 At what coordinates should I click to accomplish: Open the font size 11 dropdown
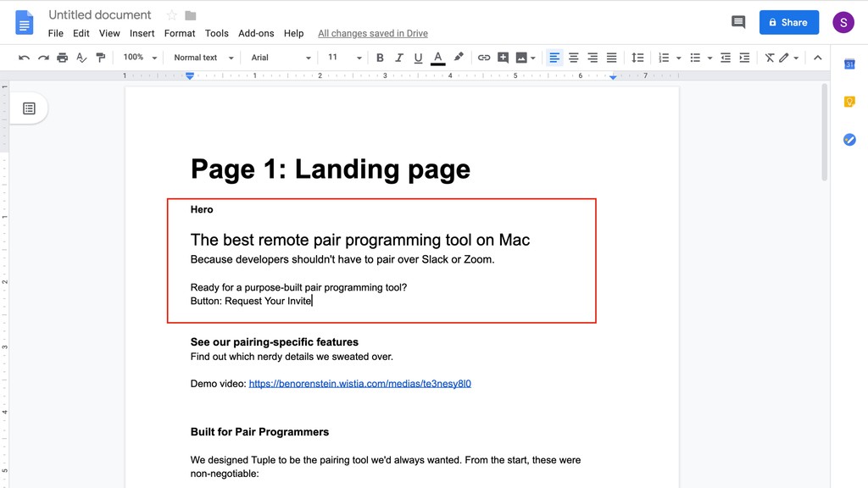tap(344, 58)
